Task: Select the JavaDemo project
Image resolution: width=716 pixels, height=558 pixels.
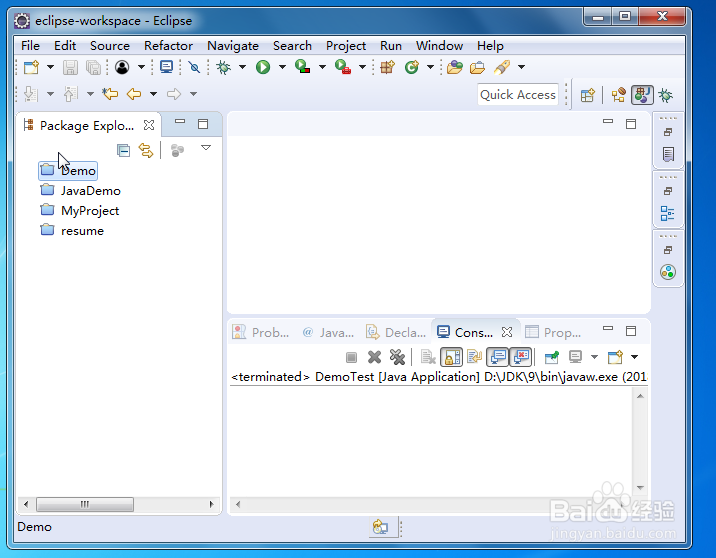Action: (80, 191)
